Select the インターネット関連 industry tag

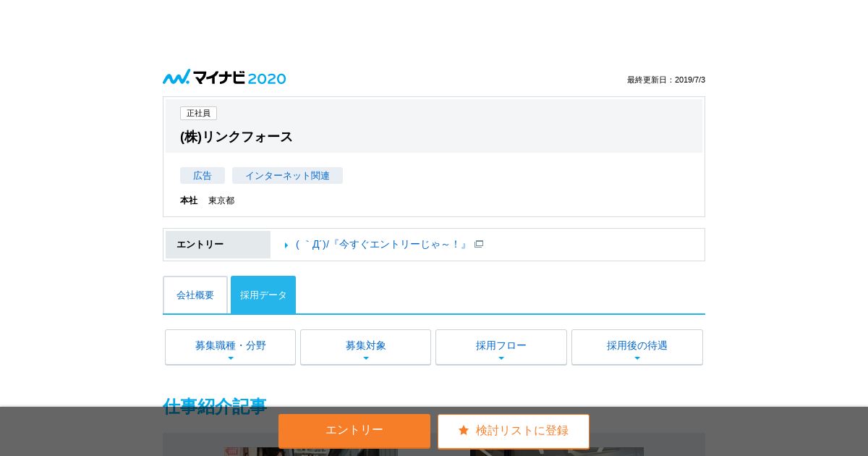click(287, 176)
